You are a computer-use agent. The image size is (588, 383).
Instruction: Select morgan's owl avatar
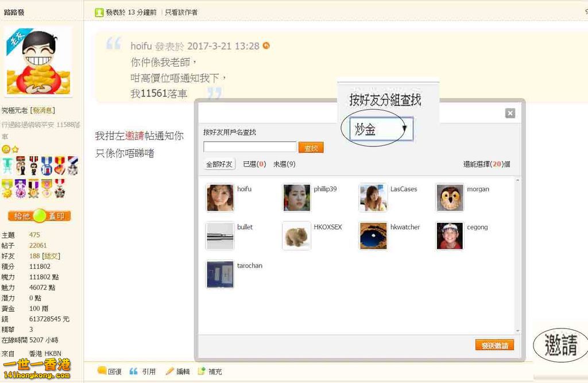tap(450, 198)
